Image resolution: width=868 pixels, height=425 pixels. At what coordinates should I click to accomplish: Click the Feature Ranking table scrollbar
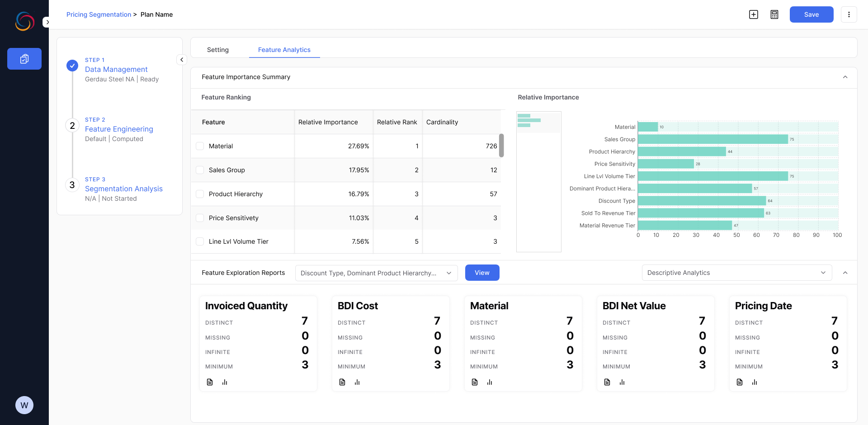point(501,146)
